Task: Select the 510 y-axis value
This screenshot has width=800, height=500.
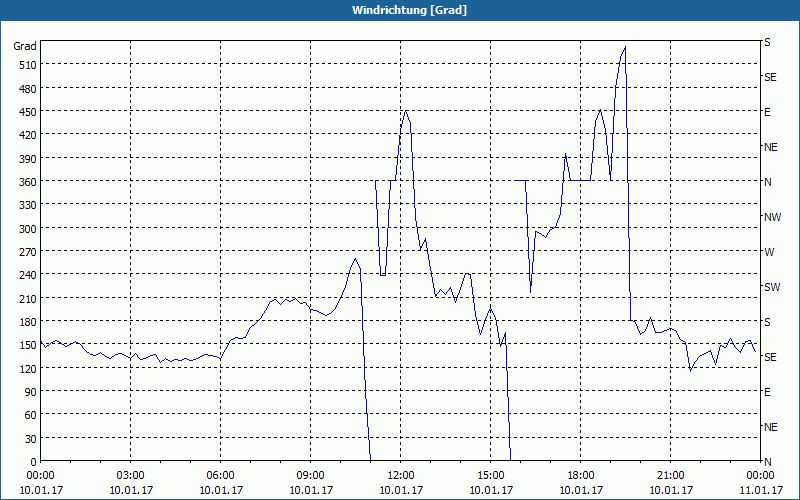Action: pyautogui.click(x=28, y=65)
